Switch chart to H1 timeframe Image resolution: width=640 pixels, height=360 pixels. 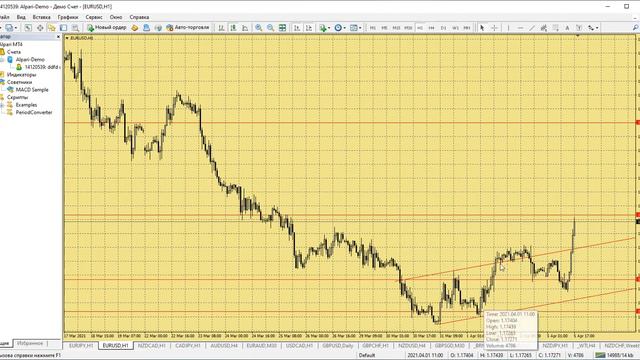(420, 28)
